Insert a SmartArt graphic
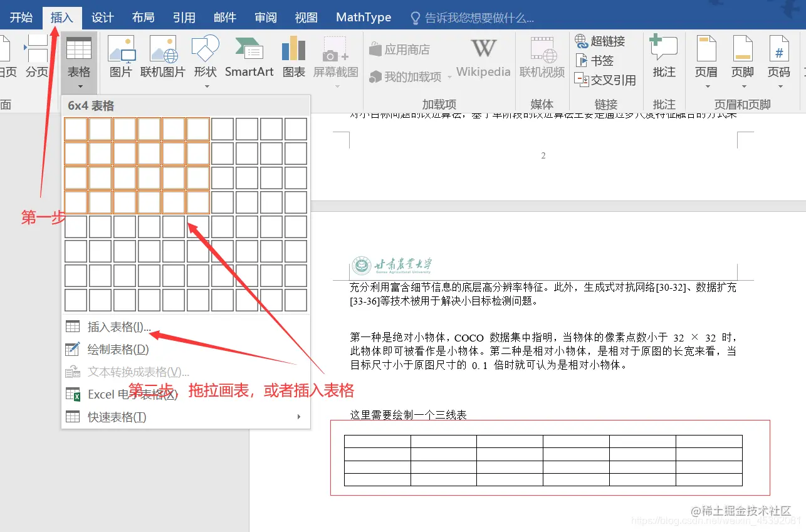This screenshot has height=532, width=806. coord(249,58)
